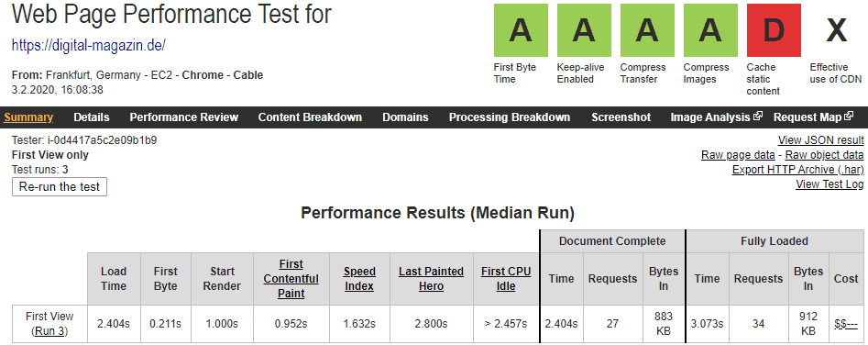
Task: Click Export HTTP Archive (.har) link
Action: tap(797, 170)
